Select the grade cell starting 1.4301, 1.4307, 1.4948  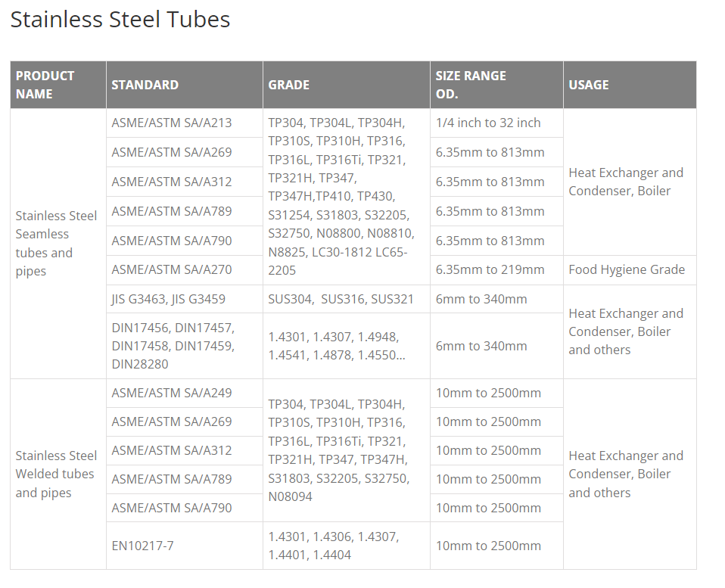(x=333, y=346)
